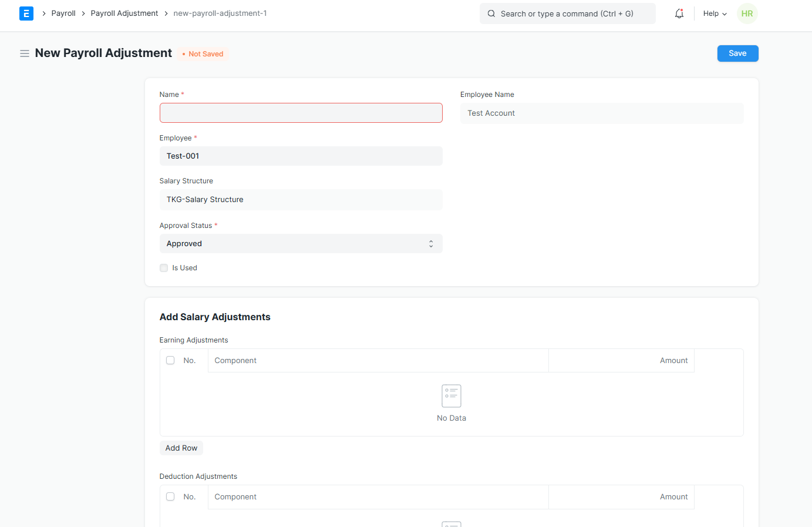Open the notifications bell

[x=679, y=14]
